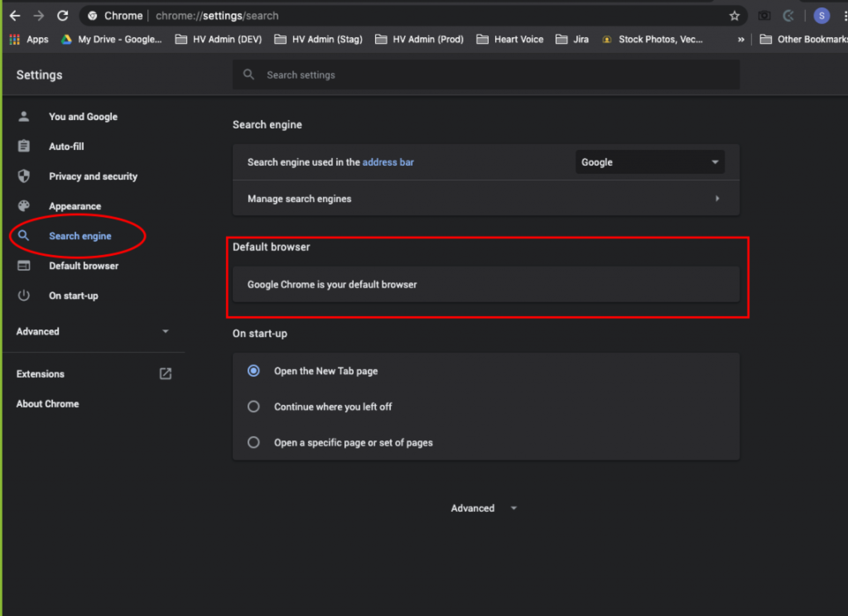
Task: Click the Chrome site info icon
Action: point(92,16)
